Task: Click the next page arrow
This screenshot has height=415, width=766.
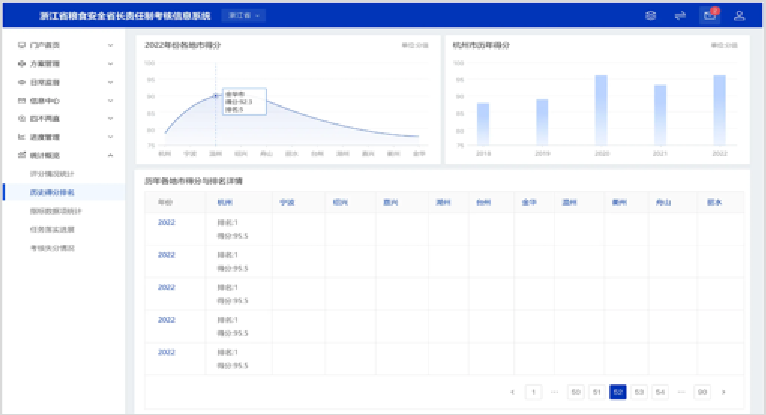Action: (x=724, y=391)
